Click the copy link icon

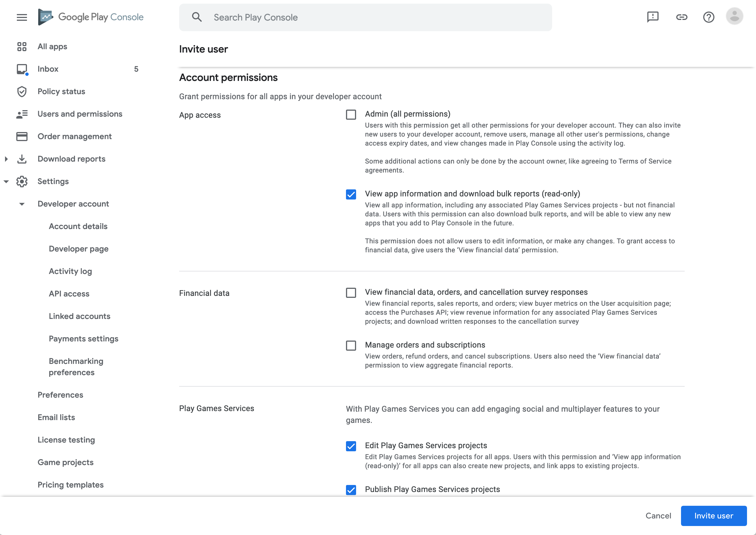pyautogui.click(x=682, y=17)
